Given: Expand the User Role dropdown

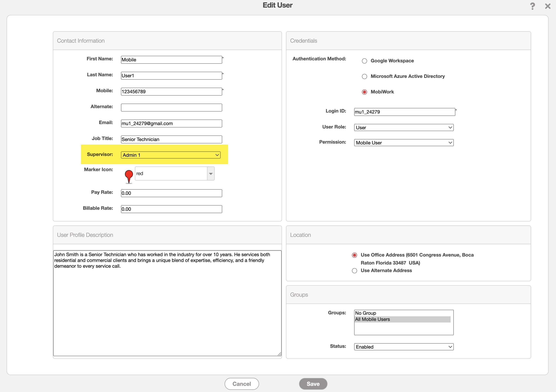Looking at the screenshot, I should (x=403, y=127).
